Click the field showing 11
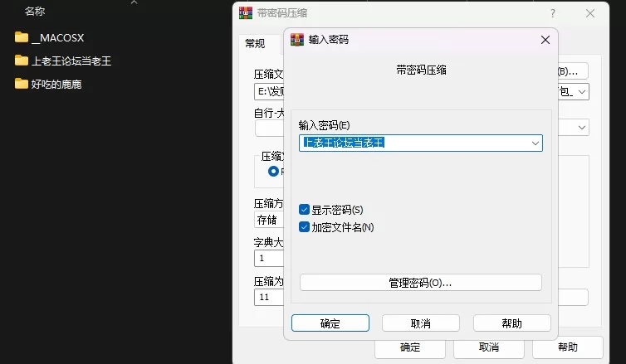The height and width of the screenshot is (364, 626). click(269, 297)
